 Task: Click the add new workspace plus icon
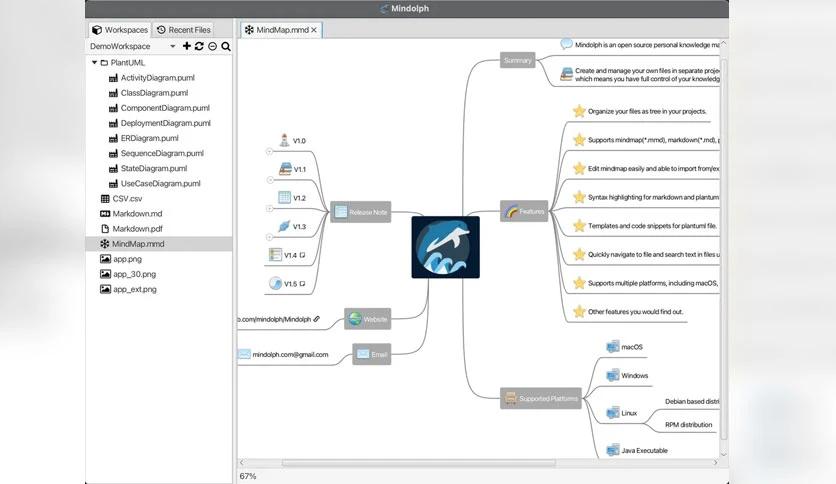pos(187,46)
